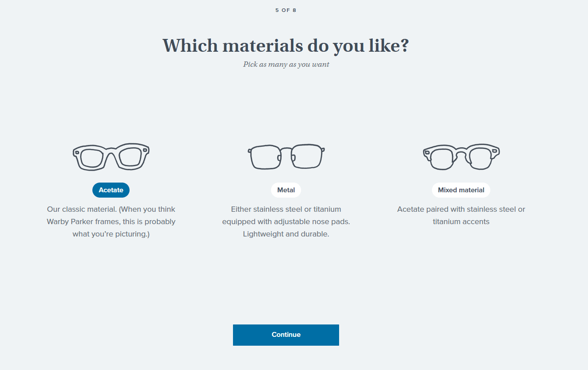Click the 'what you're picturing.)' text line
The image size is (588, 370).
[111, 234]
